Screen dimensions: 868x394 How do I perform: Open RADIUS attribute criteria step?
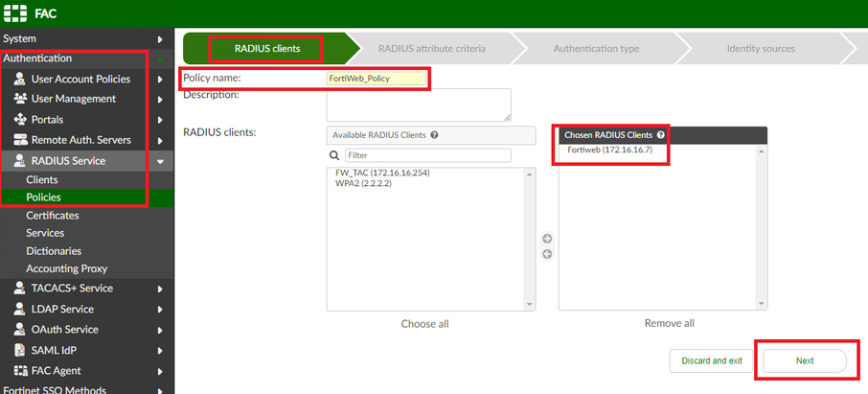coord(432,49)
